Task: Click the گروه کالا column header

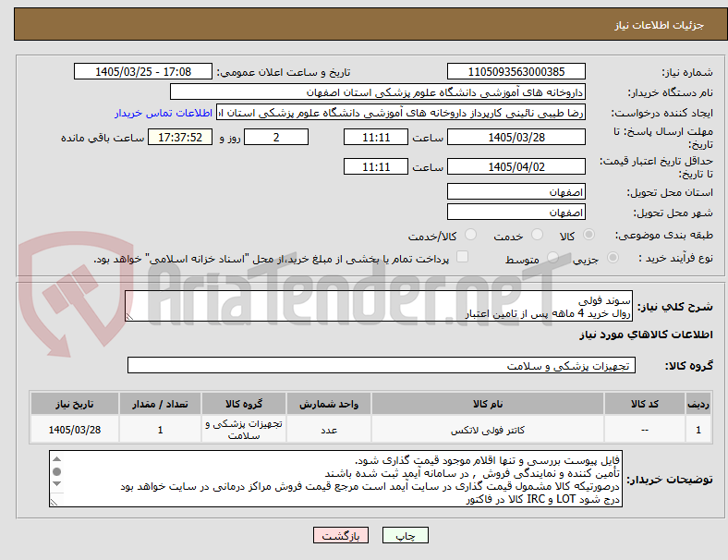Action: pyautogui.click(x=244, y=404)
